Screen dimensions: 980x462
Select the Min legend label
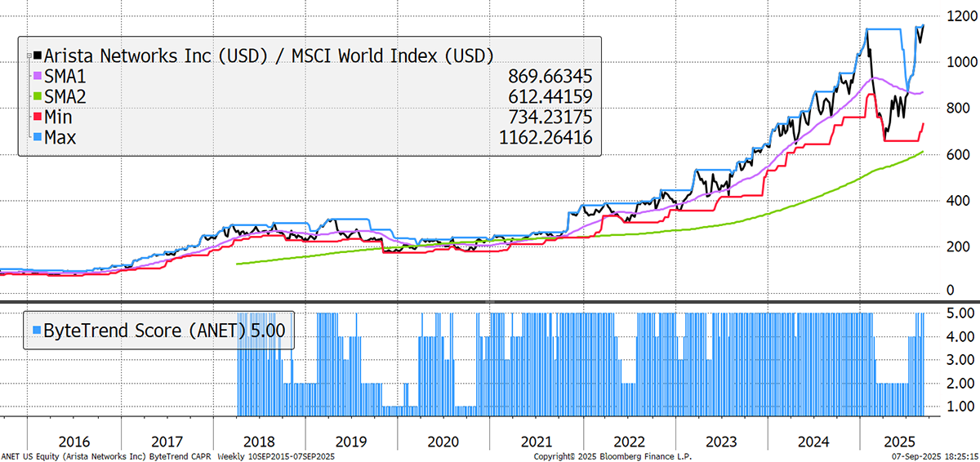click(60, 118)
